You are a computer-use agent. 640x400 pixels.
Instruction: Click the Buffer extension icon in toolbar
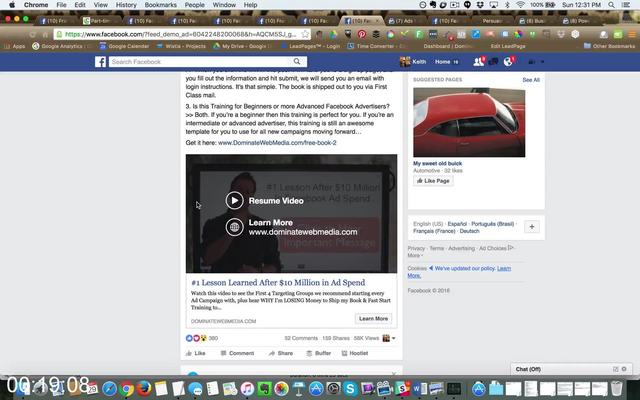point(376,34)
